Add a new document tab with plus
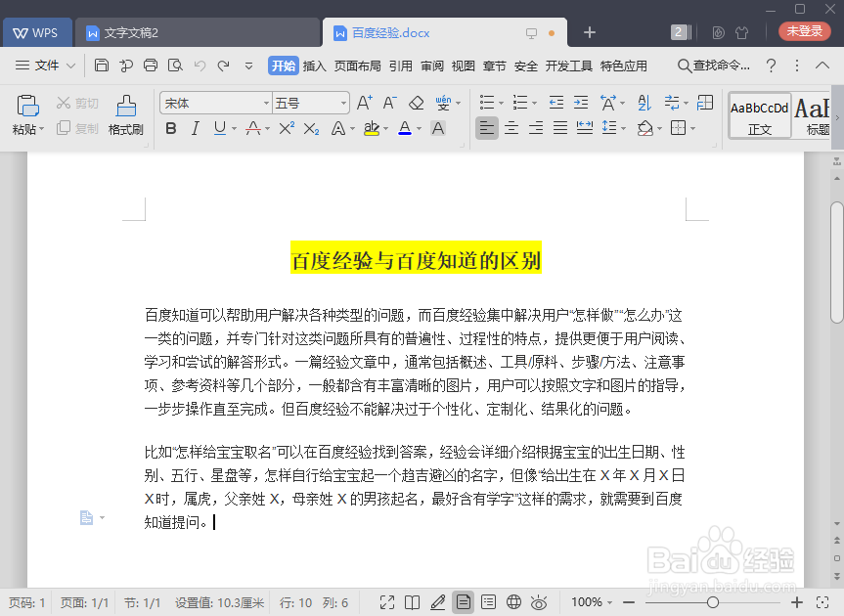 pos(590,32)
